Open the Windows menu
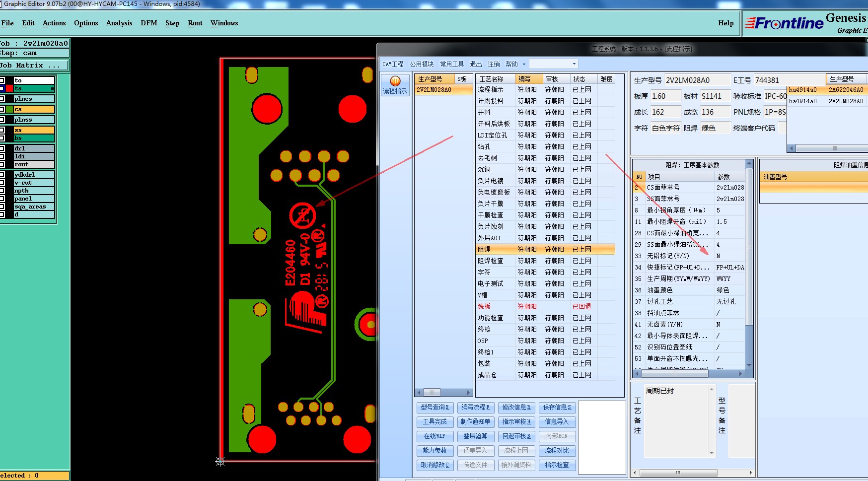 click(x=224, y=23)
